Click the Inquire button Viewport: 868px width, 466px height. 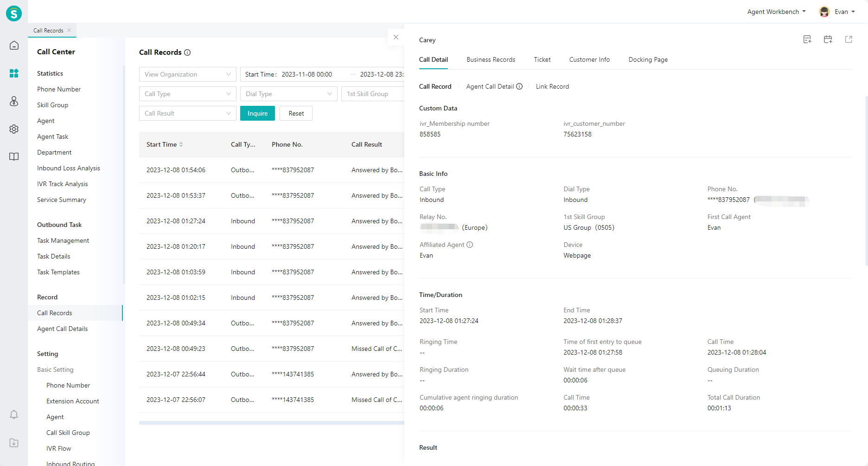click(x=257, y=113)
